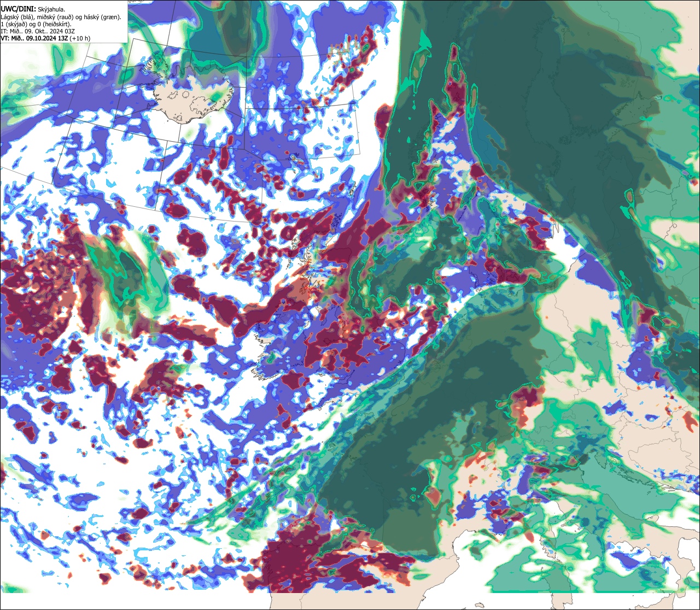
Task: Select the 'Lágský (blá), miðský (rauð)' legend line
Action: 61,17
